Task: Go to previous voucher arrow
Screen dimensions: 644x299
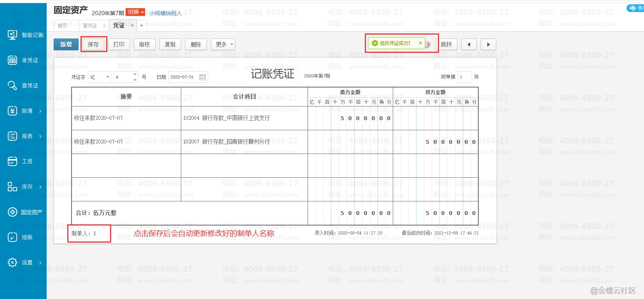Action: [x=469, y=44]
